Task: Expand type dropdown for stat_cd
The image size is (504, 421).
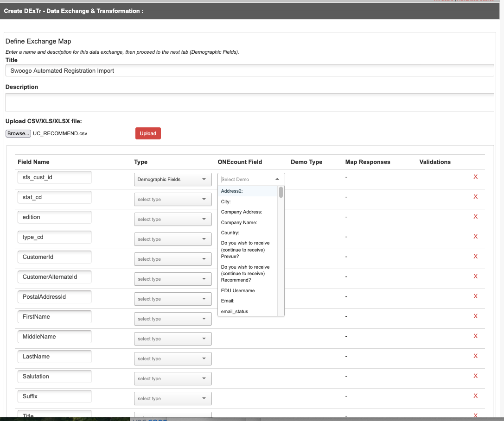Action: pyautogui.click(x=172, y=200)
